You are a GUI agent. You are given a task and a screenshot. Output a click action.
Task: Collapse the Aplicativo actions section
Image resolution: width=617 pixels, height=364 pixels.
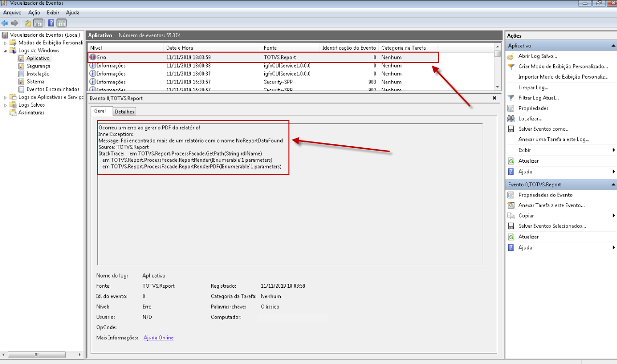coord(613,46)
